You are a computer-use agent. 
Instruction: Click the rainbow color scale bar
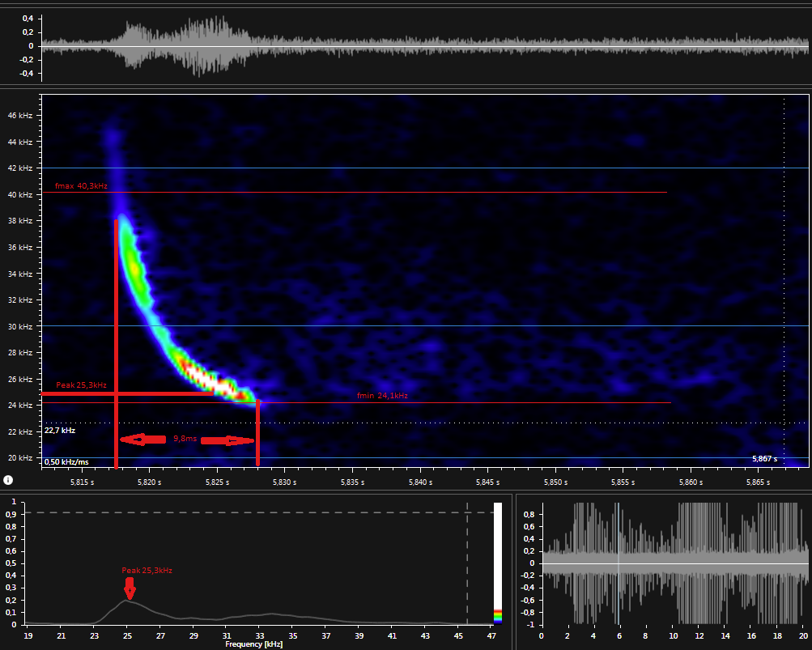coord(497,615)
